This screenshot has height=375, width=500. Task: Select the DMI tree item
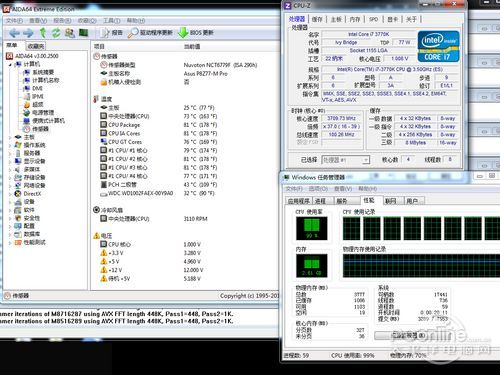coord(33,88)
